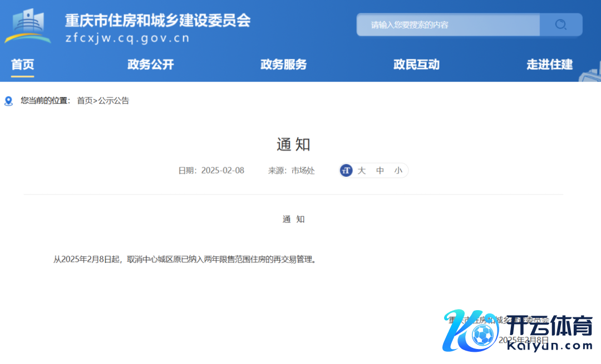The height and width of the screenshot is (364, 601).
Task: Click the blue location pin icon
Action: 8,101
